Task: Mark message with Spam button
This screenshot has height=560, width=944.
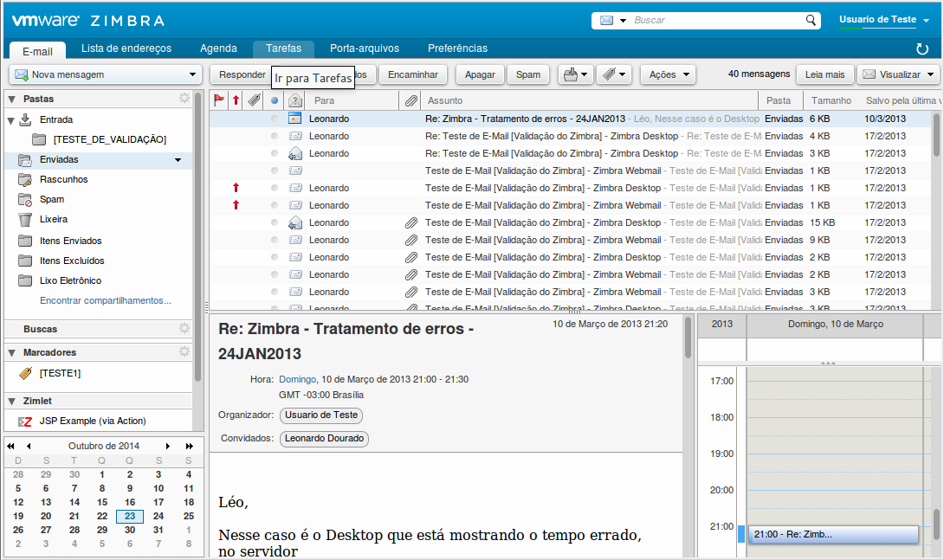Action: [x=528, y=74]
